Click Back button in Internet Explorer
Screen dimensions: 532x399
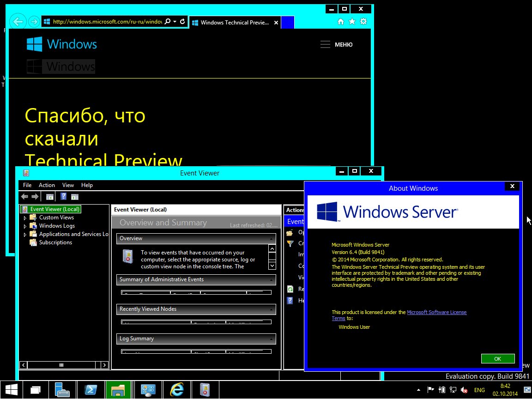coord(18,22)
